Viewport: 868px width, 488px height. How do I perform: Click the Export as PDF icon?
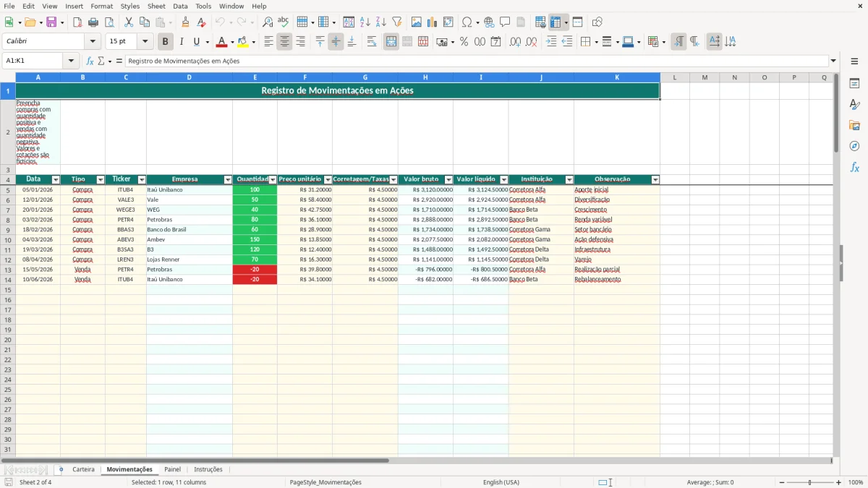[77, 22]
